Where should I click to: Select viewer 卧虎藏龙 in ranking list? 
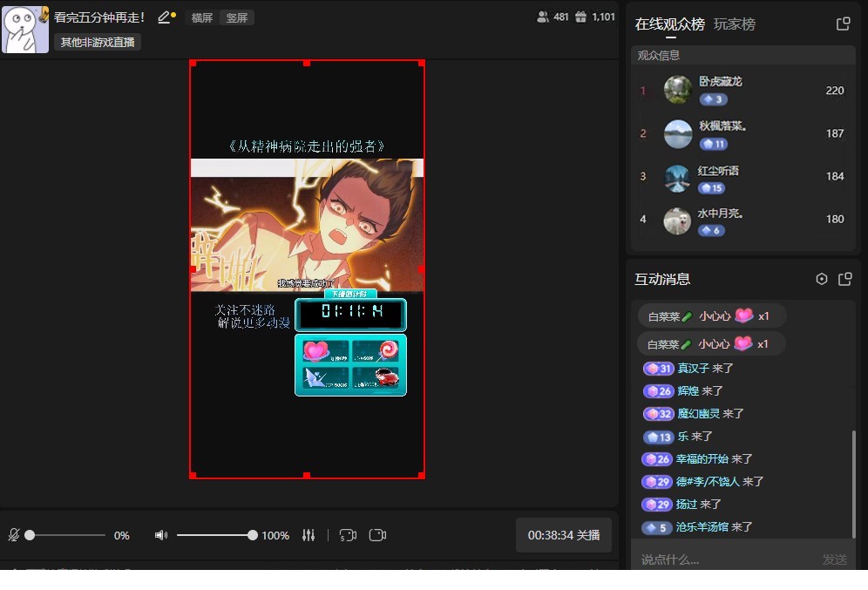(x=743, y=91)
